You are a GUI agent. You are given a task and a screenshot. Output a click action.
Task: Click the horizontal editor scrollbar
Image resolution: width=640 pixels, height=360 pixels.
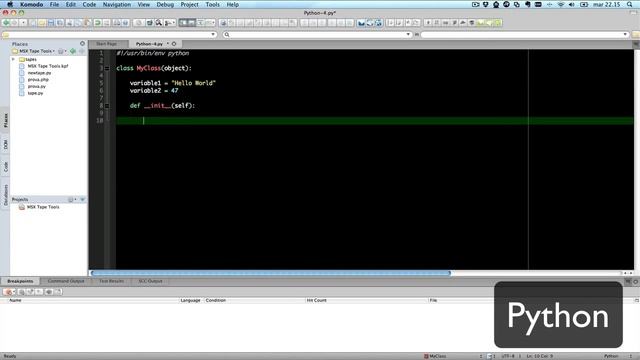click(270, 273)
